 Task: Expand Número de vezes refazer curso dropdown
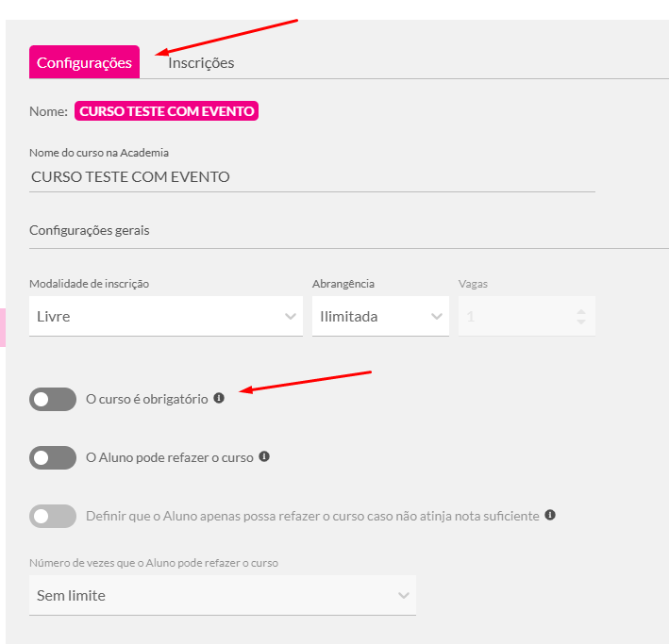click(x=223, y=595)
